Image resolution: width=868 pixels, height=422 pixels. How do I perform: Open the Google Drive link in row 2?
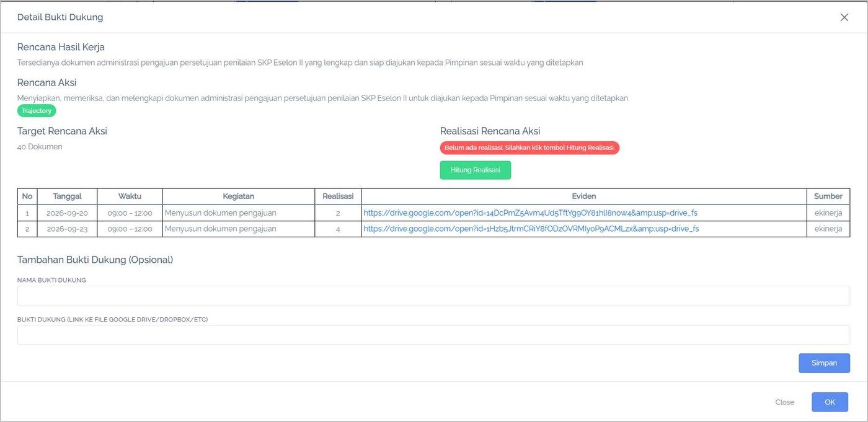(x=531, y=229)
